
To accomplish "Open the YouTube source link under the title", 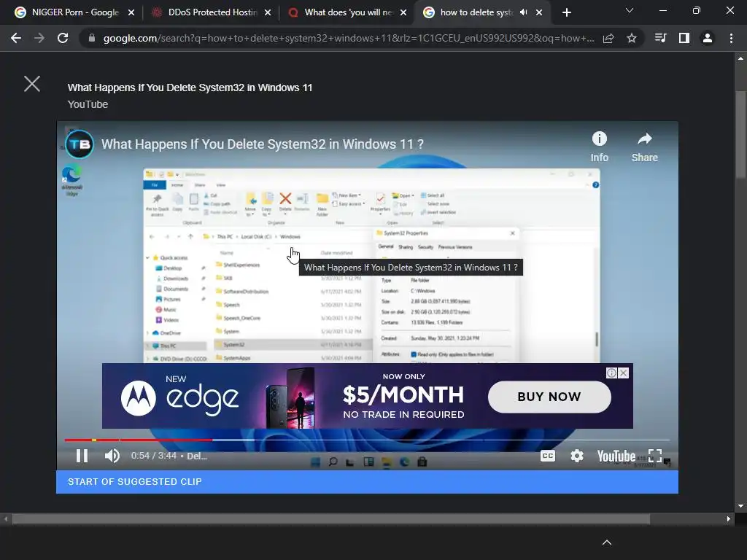I will (x=88, y=104).
